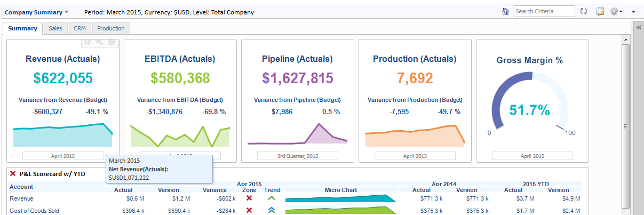Switch to the Summary tab
Viewport: 644px width, 215px height.
pyautogui.click(x=22, y=28)
